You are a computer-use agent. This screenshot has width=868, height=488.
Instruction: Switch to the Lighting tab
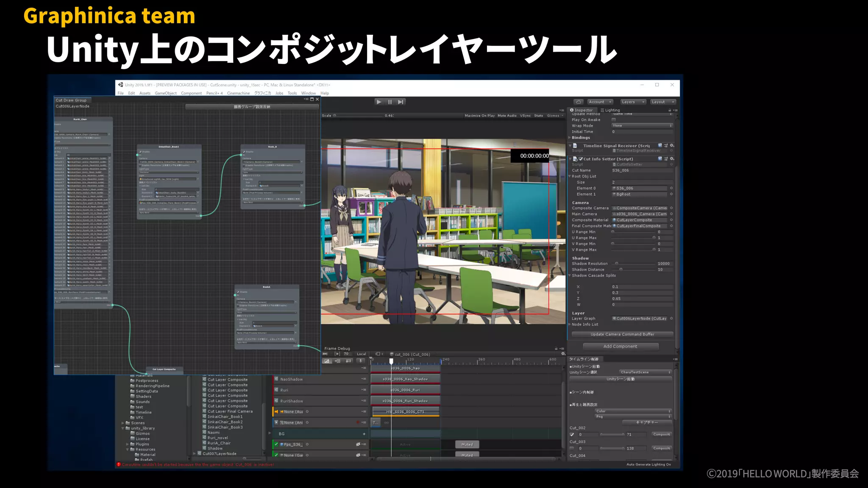click(610, 110)
